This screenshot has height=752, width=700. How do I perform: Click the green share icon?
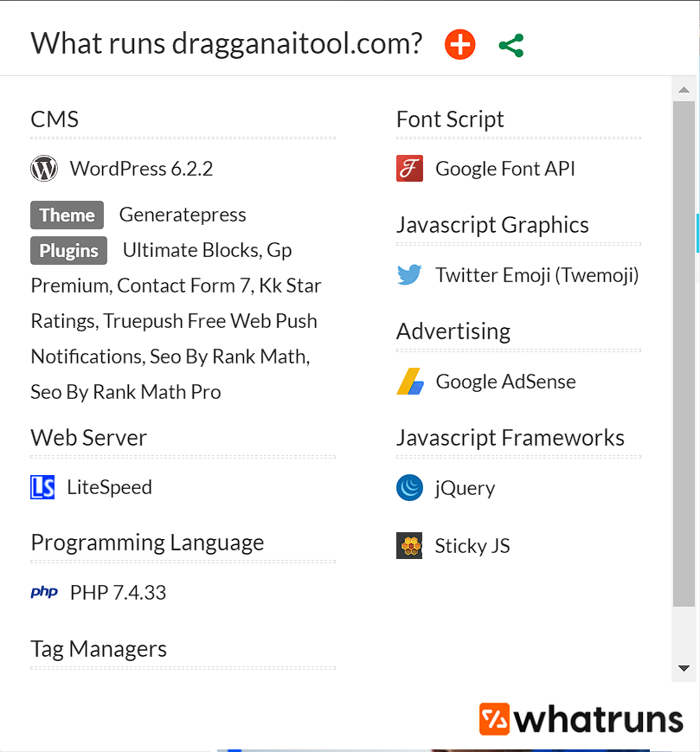(x=511, y=46)
